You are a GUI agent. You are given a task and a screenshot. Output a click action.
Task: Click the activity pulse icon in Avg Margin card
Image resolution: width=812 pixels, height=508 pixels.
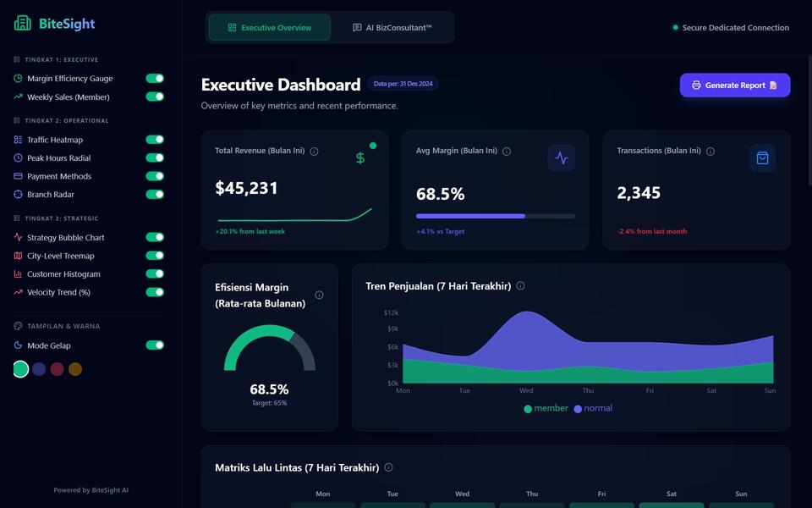pyautogui.click(x=562, y=158)
